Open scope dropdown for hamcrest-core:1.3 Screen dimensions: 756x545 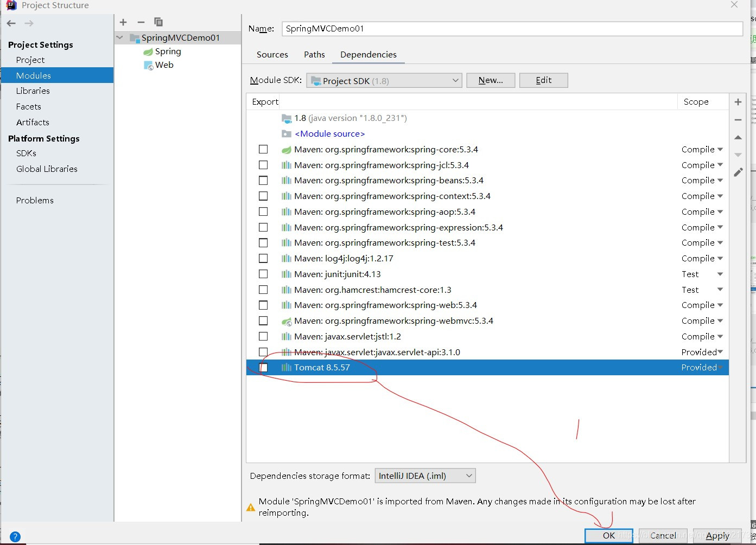(x=702, y=290)
